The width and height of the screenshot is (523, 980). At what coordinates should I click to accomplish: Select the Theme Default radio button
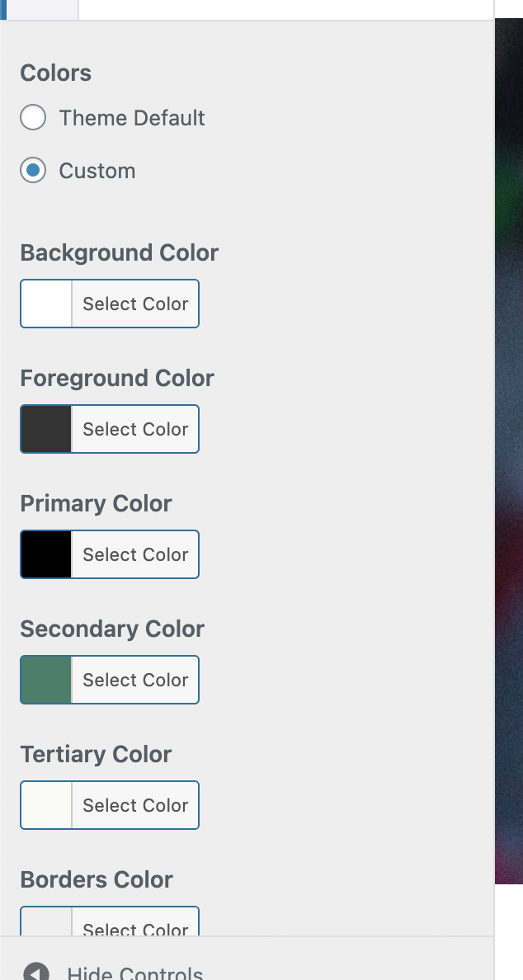point(33,117)
